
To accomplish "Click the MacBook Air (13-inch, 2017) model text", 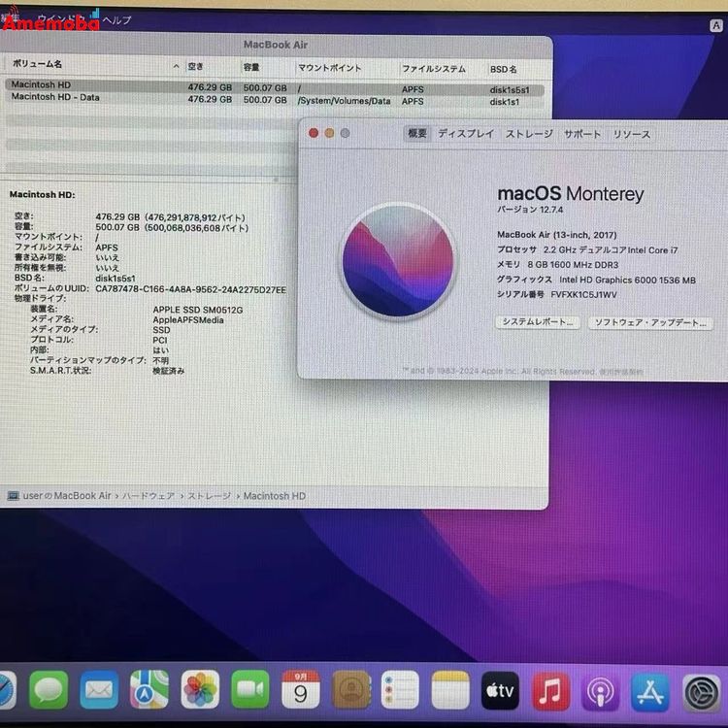I will (557, 235).
